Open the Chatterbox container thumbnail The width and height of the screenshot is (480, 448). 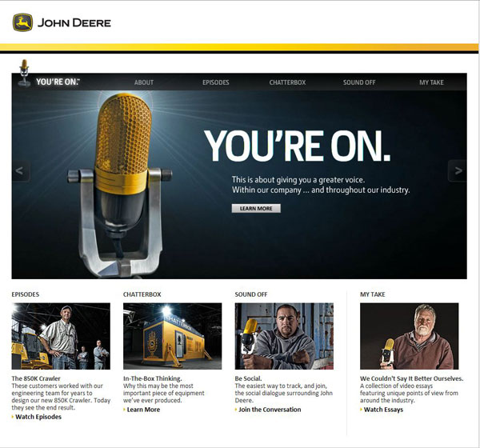(172, 336)
